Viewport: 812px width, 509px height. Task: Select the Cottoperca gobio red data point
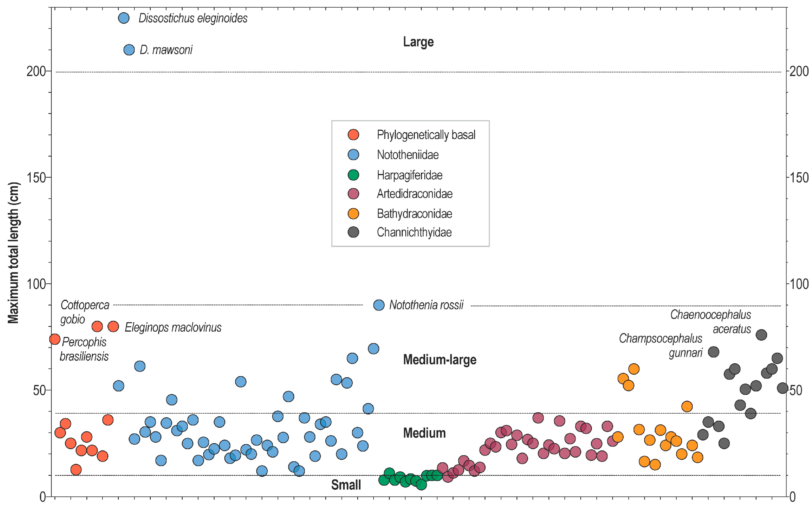97,326
